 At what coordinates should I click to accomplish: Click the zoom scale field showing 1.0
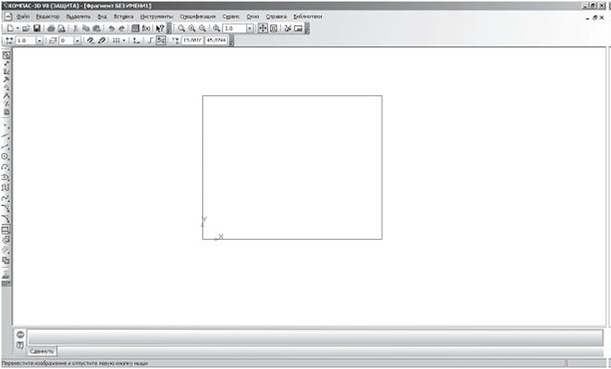coord(234,28)
